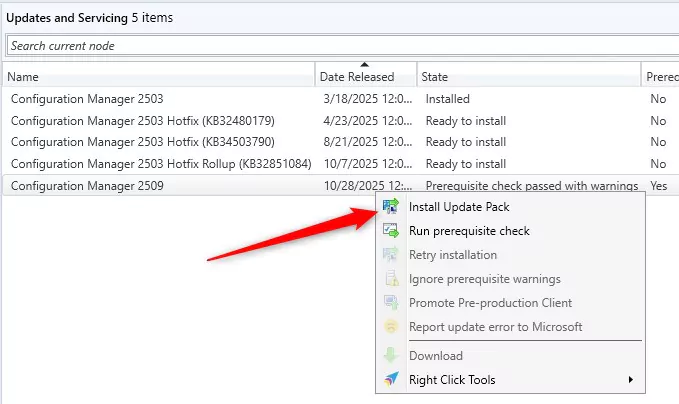Image resolution: width=679 pixels, height=404 pixels.
Task: Click the Report update error smiley icon
Action: (391, 326)
